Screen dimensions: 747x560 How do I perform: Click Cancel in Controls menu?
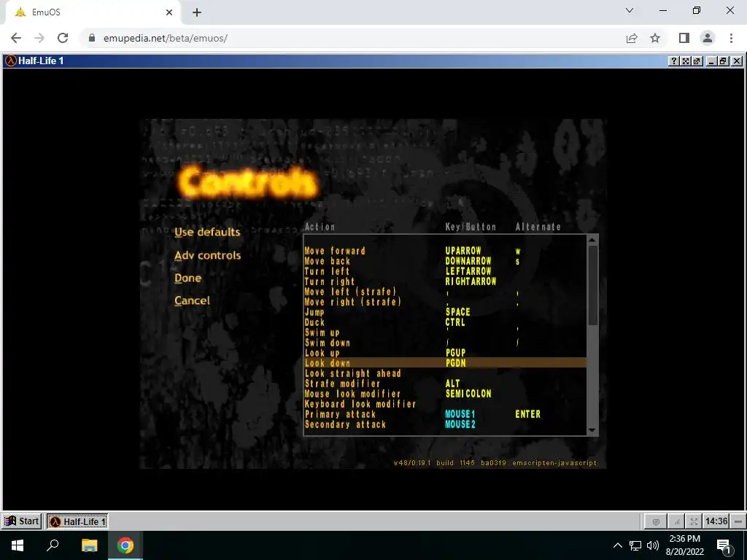point(192,300)
